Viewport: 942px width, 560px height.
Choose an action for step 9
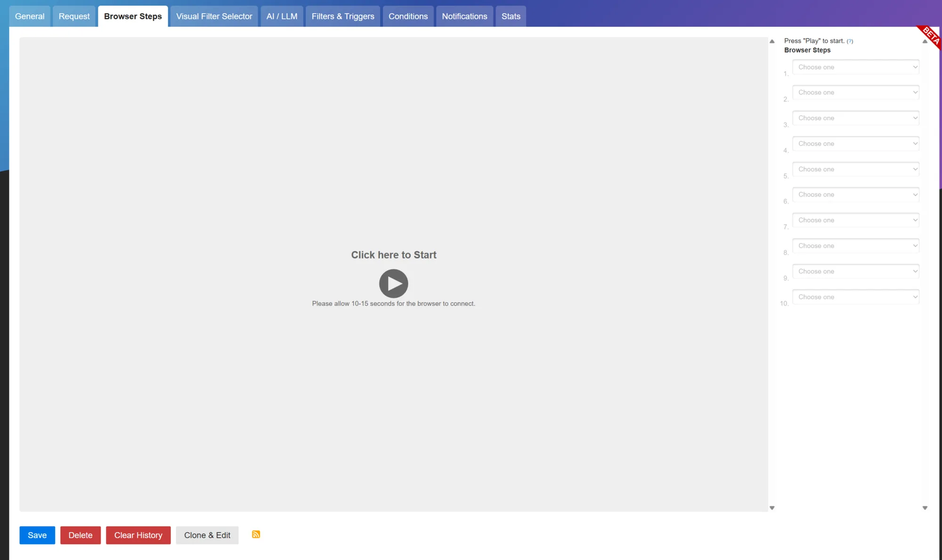point(856,271)
